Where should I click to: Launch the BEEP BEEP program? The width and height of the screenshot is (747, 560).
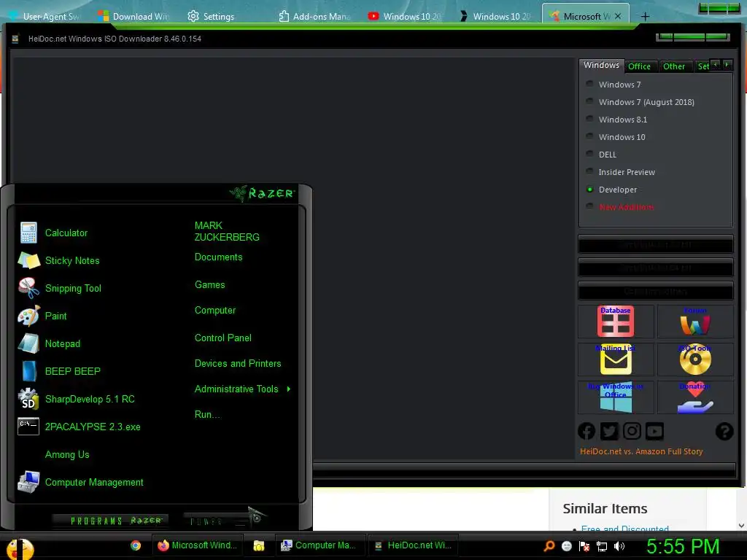tap(60, 371)
